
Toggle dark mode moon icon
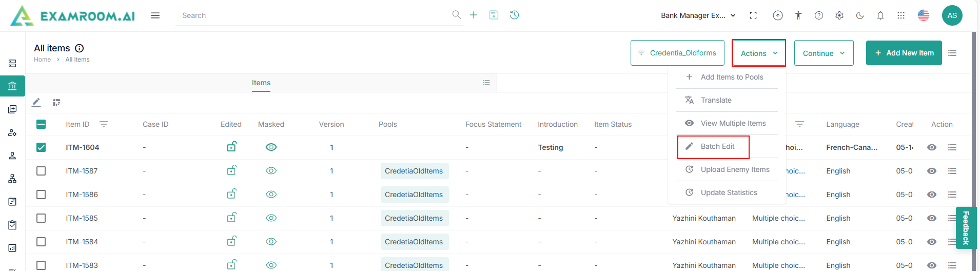pos(860,15)
